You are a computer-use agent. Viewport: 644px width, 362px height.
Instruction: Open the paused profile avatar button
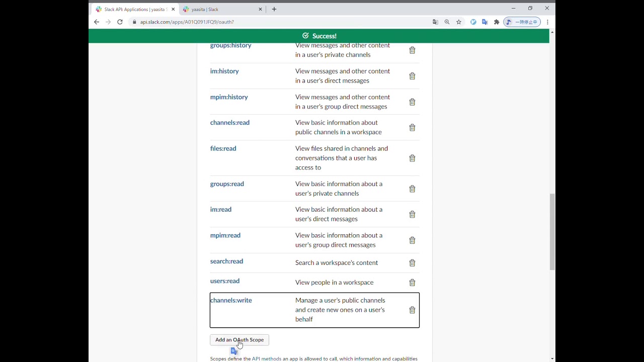coord(522,22)
